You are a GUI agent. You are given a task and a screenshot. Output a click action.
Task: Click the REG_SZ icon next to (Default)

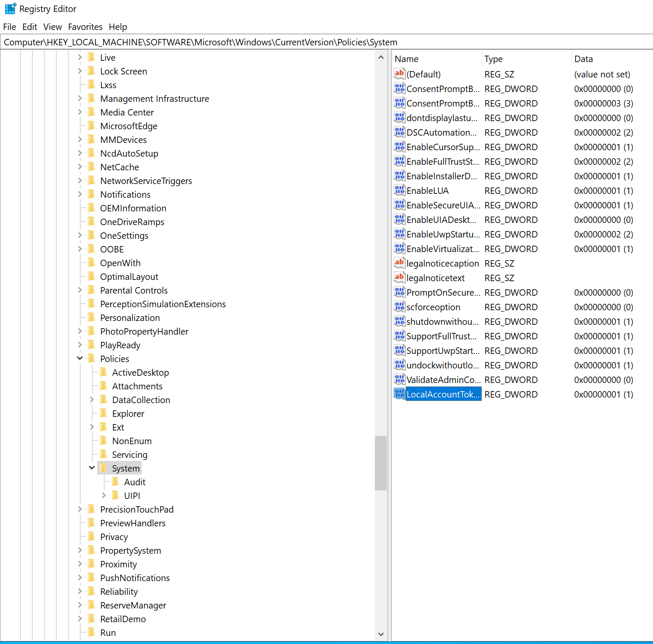399,74
